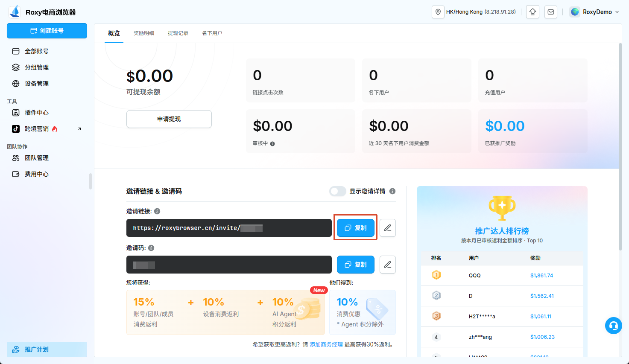The height and width of the screenshot is (364, 629).
Task: Click the 申请提现 button
Action: [x=169, y=119]
